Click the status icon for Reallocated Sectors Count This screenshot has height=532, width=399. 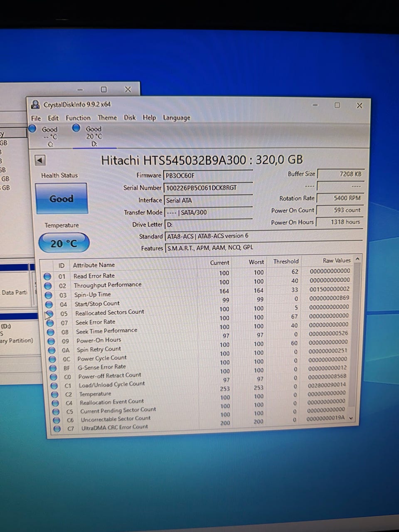49,314
